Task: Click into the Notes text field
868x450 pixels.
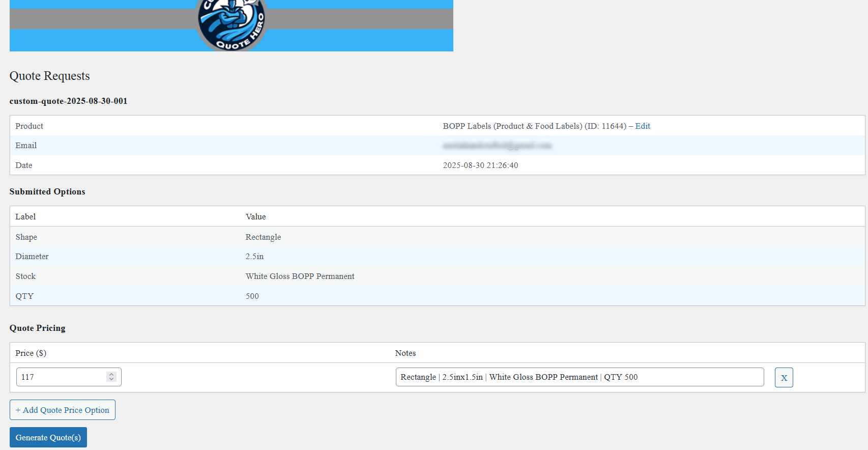Action: click(579, 377)
